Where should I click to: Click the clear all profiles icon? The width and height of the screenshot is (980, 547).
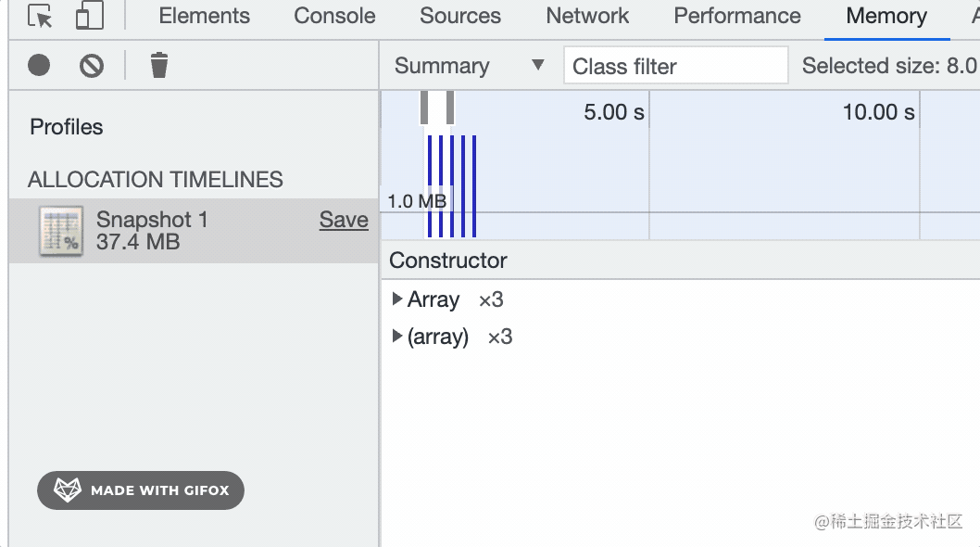coord(91,65)
